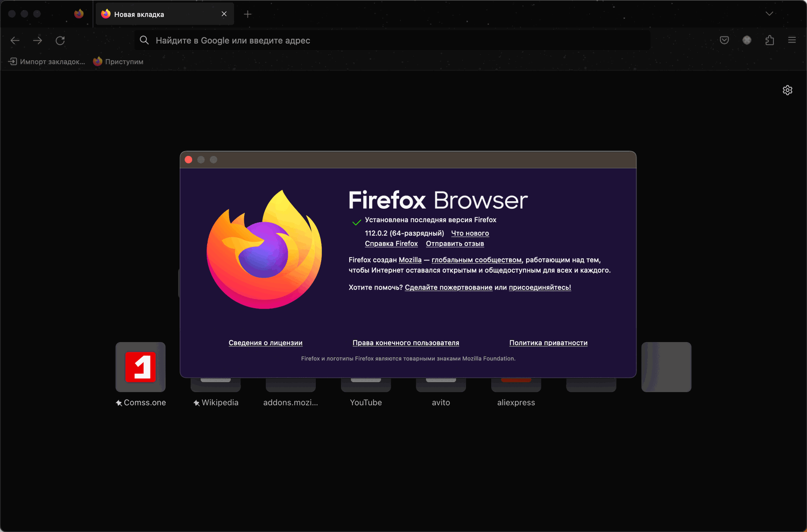
Task: Click Сделайте пожертвование link
Action: pos(449,288)
